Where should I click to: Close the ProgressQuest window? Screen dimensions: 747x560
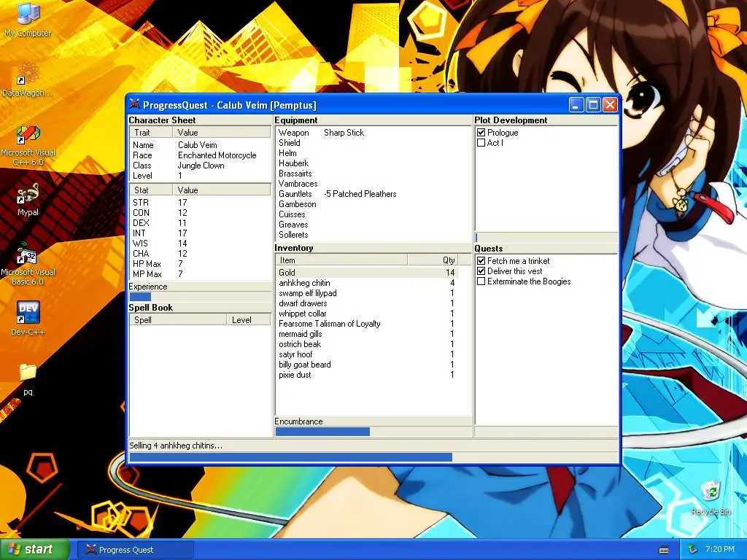tap(611, 105)
